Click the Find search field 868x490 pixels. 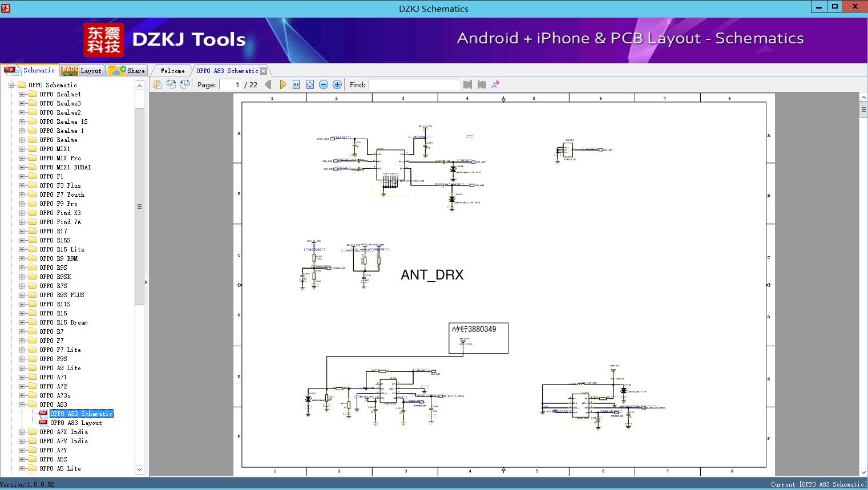[414, 84]
